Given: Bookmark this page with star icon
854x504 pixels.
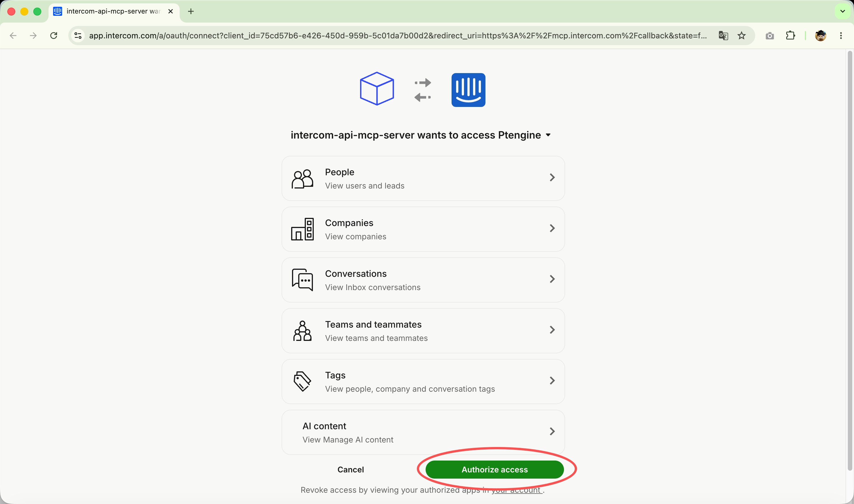Looking at the screenshot, I should 742,36.
